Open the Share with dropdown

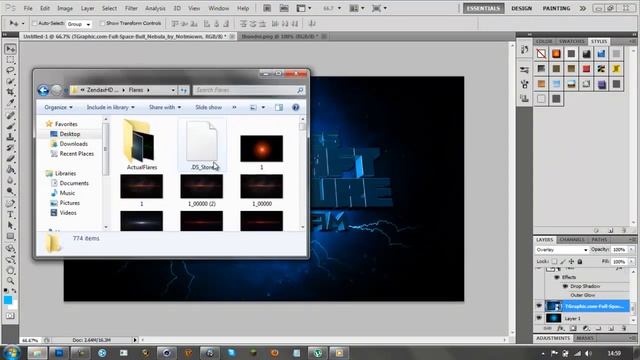click(165, 107)
